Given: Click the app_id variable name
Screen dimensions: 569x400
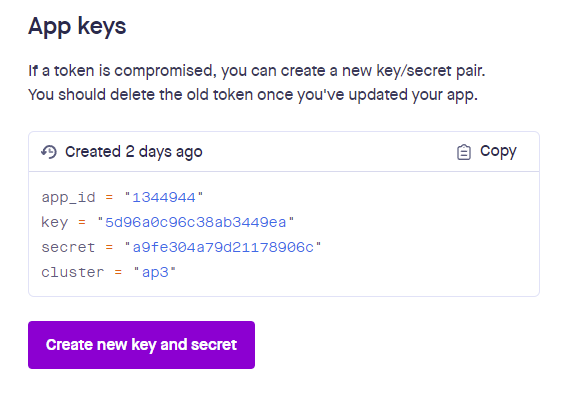Looking at the screenshot, I should (68, 198).
